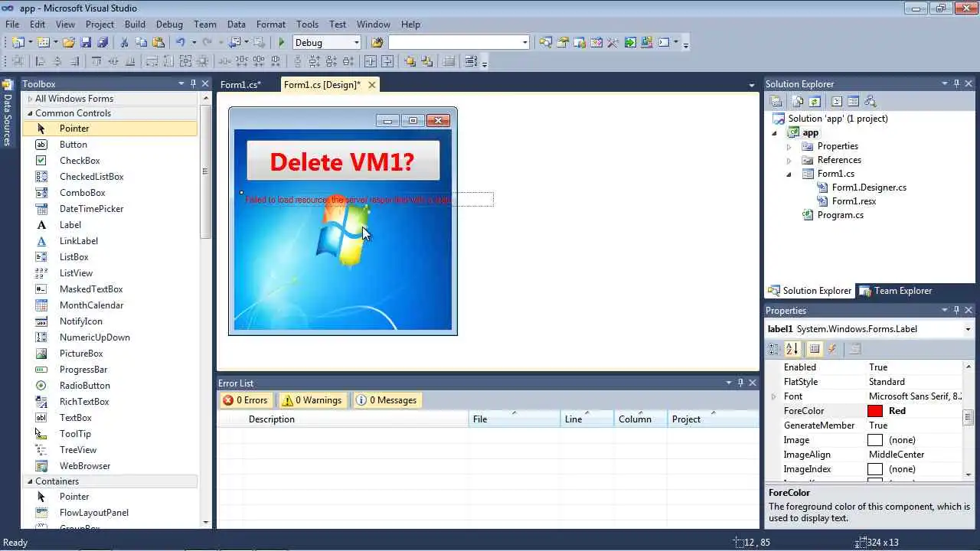Sort properties alphabetically with the A-Z icon

[792, 349]
